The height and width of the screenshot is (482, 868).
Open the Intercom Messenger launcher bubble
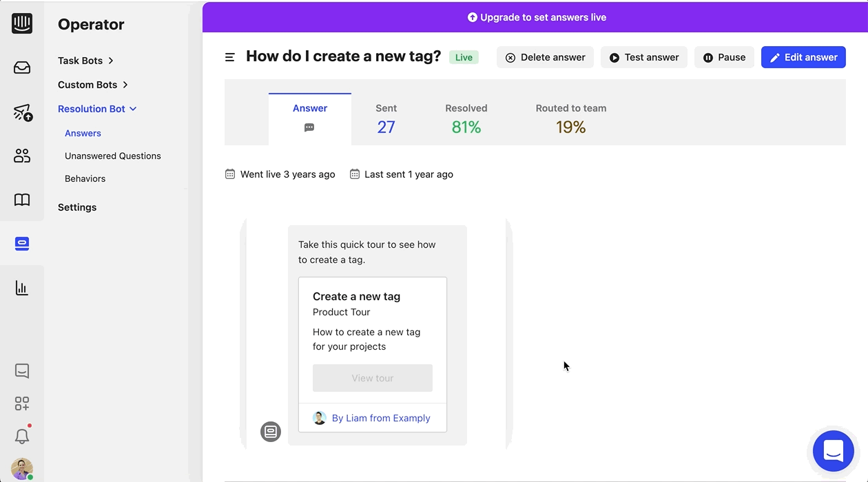coord(834,451)
